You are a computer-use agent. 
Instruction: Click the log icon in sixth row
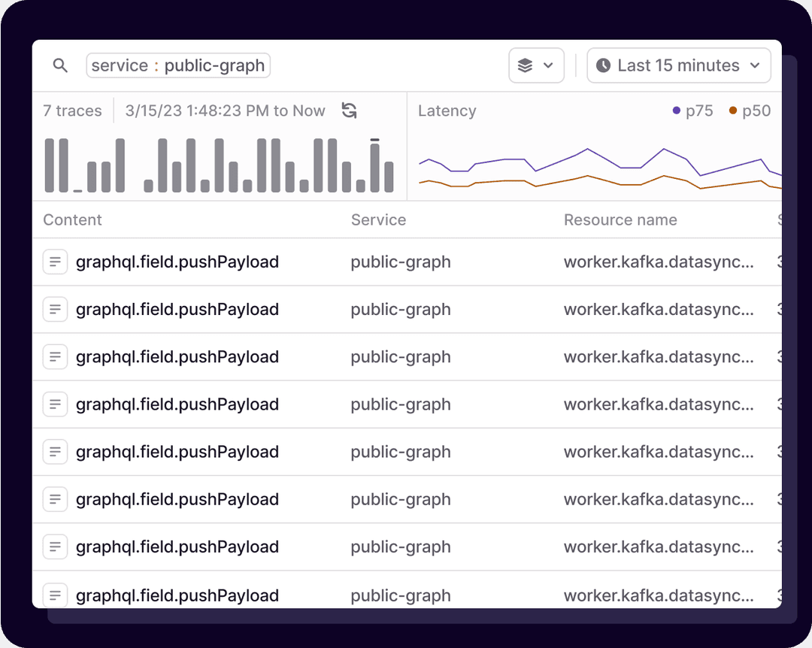coord(55,499)
